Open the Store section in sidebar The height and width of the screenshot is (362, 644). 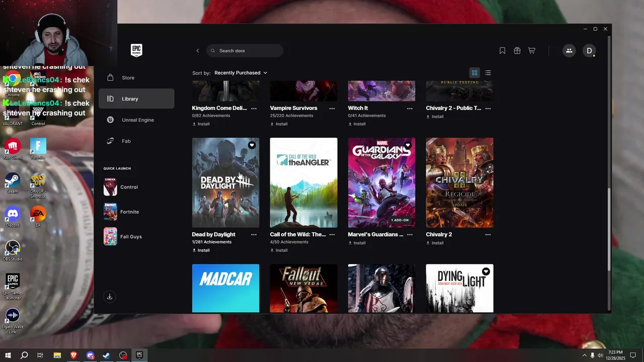pos(136,78)
